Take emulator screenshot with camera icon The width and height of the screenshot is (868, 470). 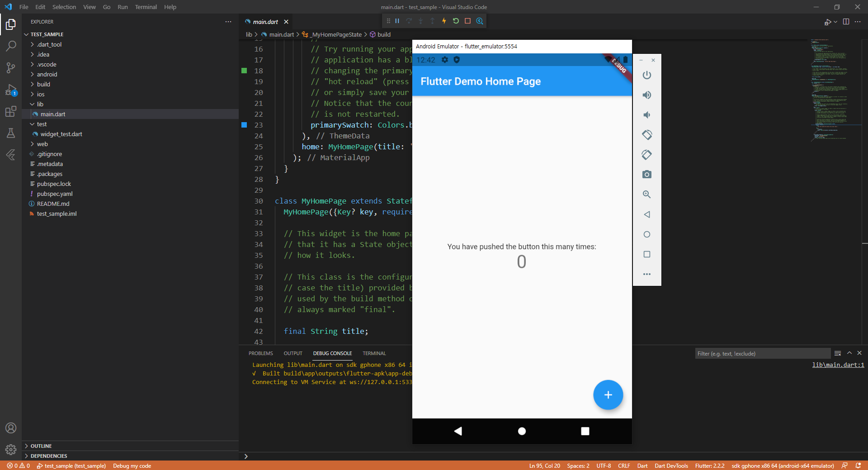647,175
